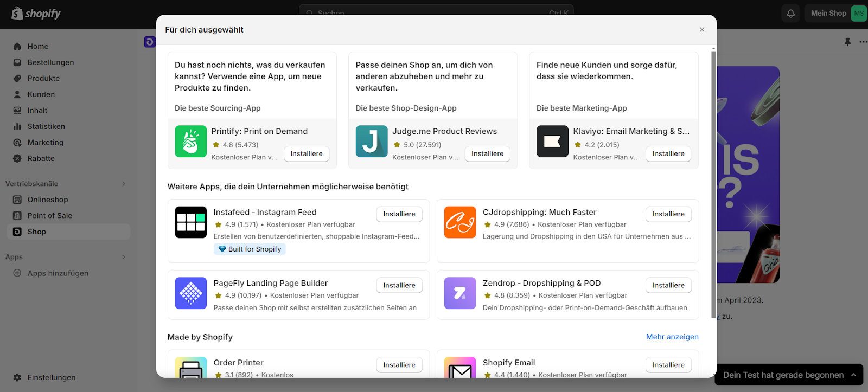Expand the 'Dein Test hat gerade begonnen' banner

[789, 375]
